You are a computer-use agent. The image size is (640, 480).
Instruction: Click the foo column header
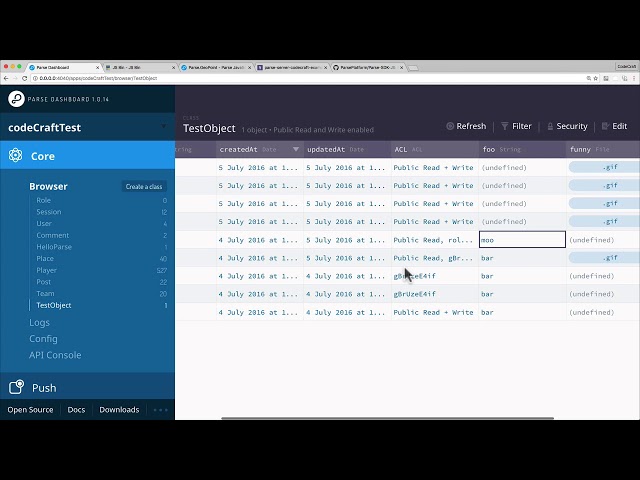tap(522, 149)
